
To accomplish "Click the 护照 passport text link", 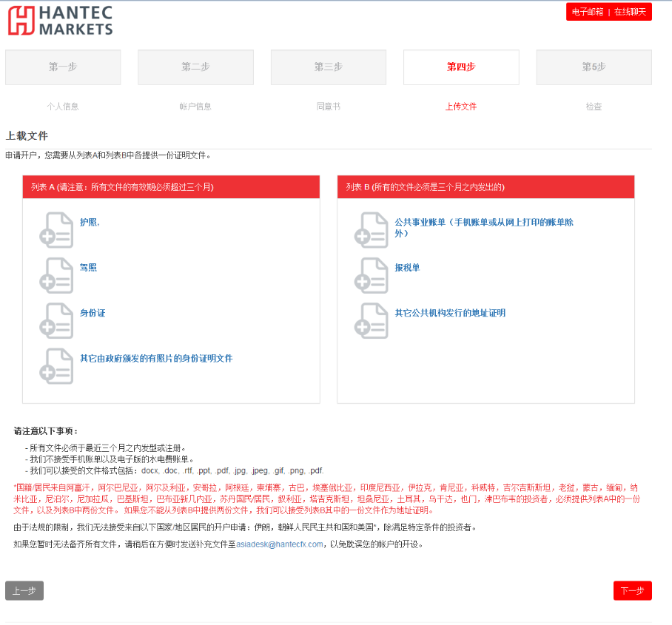I will pos(89,222).
